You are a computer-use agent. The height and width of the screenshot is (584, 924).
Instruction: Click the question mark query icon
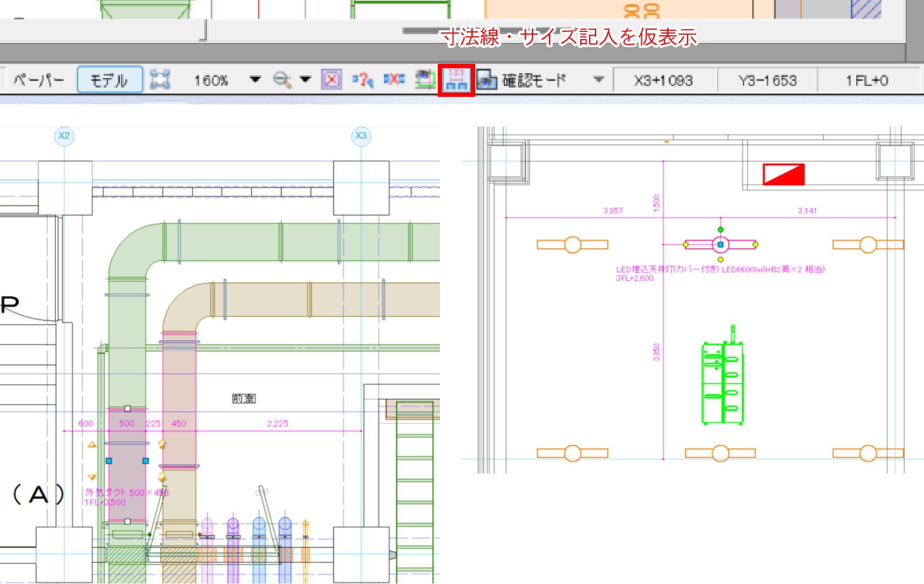click(362, 80)
